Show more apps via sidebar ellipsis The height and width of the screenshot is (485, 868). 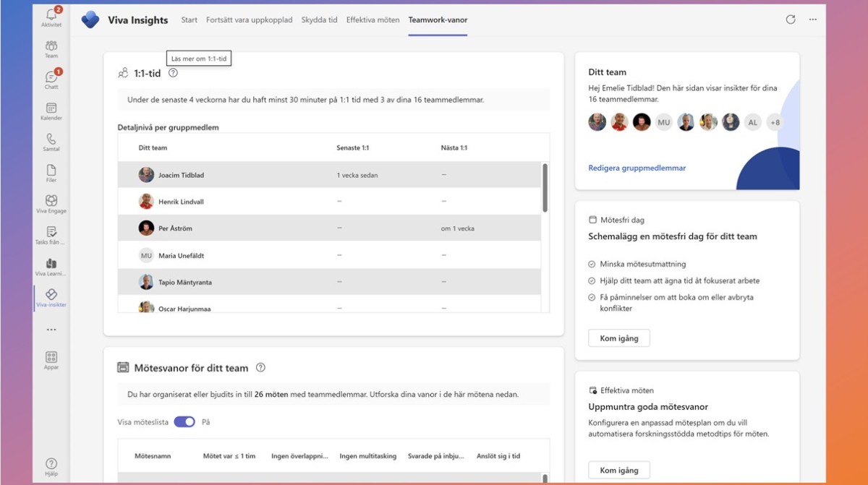51,330
